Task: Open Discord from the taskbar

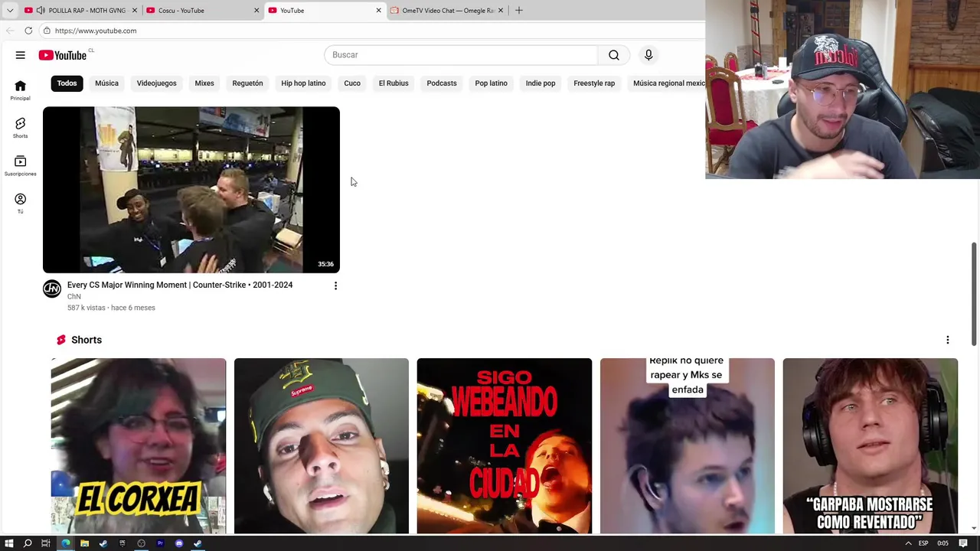Action: [179, 543]
